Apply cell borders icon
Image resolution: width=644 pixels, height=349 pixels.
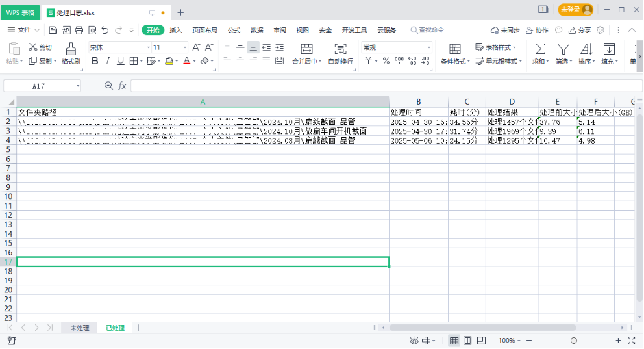pos(133,61)
